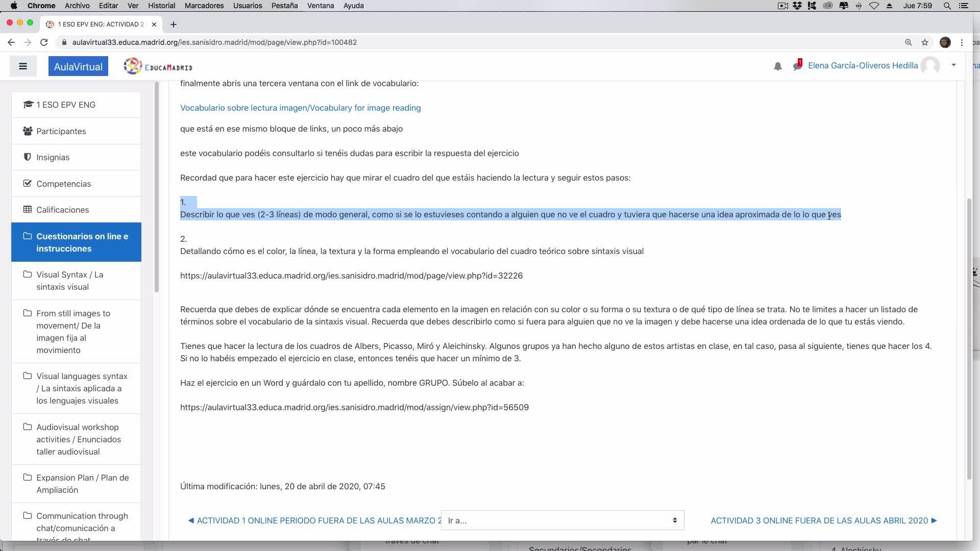980x551 pixels.
Task: Toggle the hamburger side panel button
Action: tap(23, 66)
